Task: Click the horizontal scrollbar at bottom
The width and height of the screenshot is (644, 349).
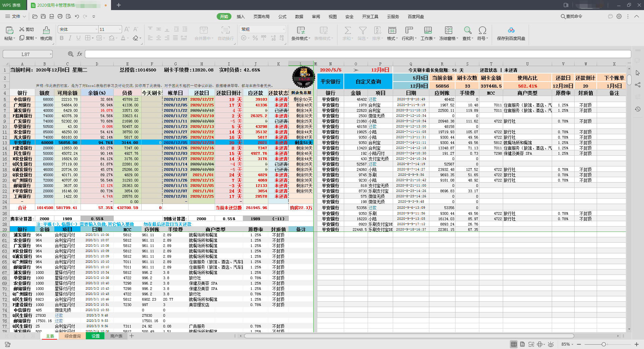Action: click(409, 336)
